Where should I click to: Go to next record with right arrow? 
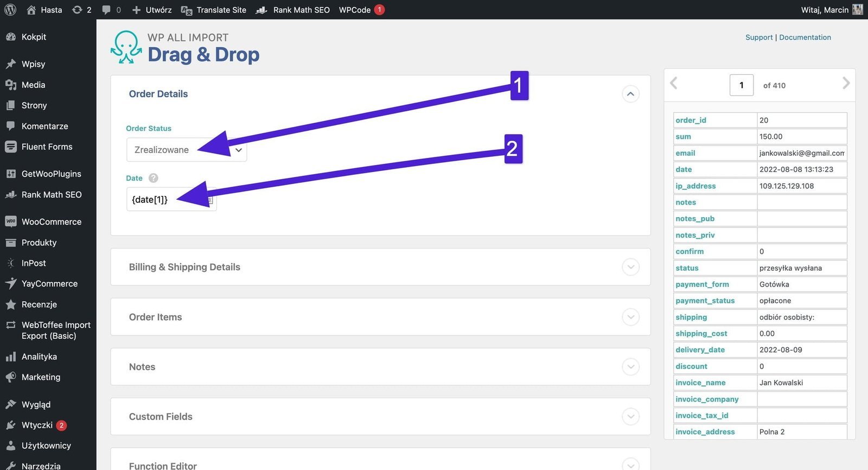[845, 83]
